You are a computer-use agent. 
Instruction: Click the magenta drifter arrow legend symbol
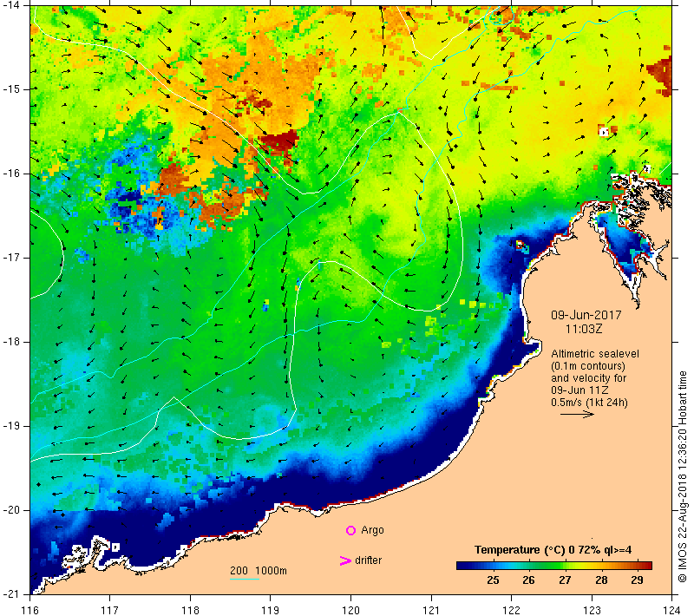tap(345, 560)
